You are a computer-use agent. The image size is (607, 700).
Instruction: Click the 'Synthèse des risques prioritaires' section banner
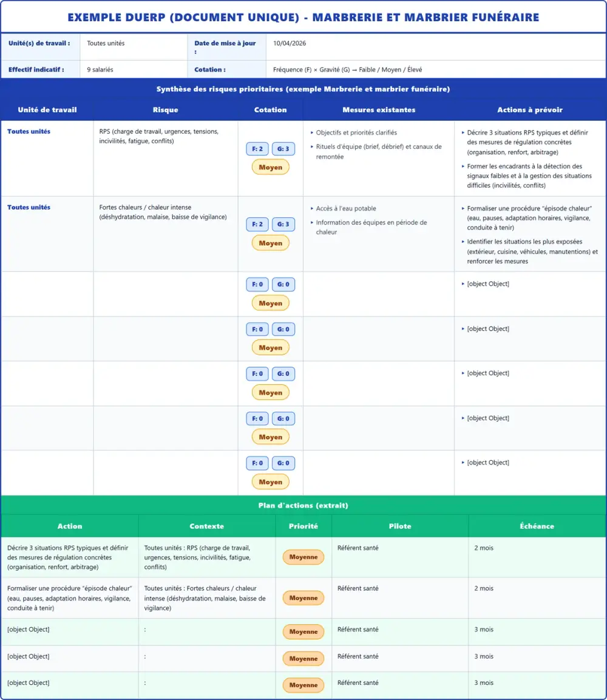coord(303,89)
